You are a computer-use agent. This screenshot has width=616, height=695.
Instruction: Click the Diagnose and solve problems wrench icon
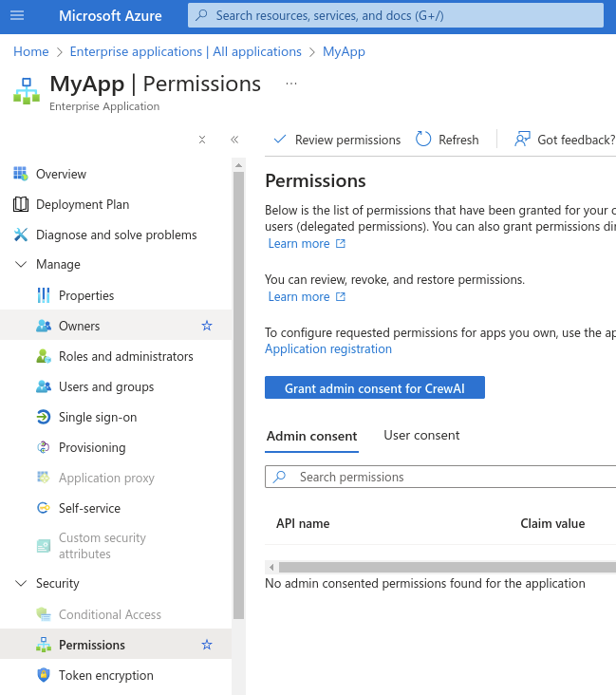tap(20, 235)
